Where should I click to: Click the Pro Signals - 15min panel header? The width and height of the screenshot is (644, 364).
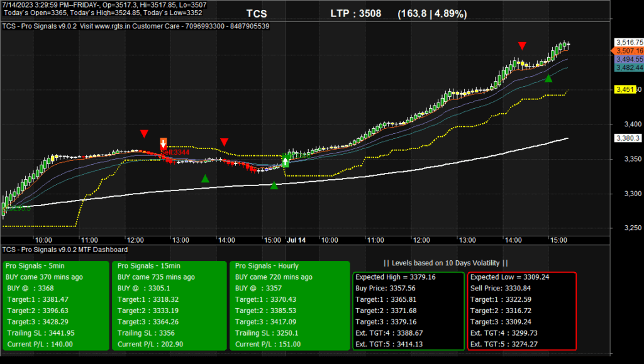click(x=148, y=266)
